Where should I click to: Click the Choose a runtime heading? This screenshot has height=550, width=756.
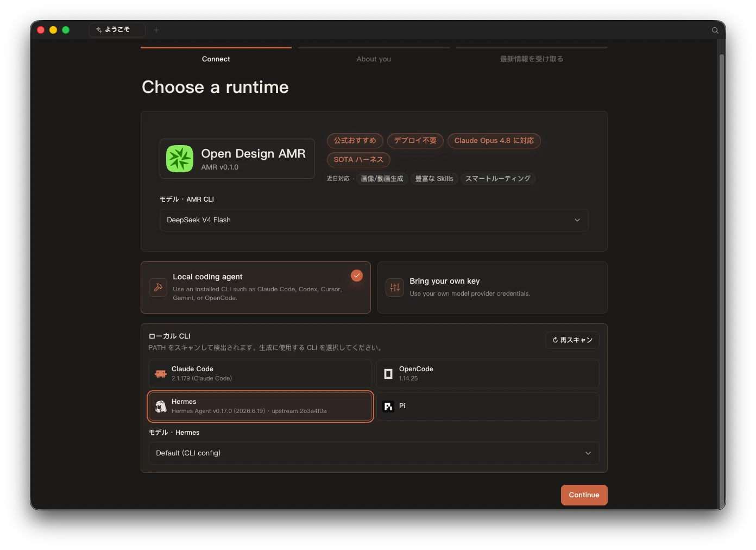[x=215, y=87]
